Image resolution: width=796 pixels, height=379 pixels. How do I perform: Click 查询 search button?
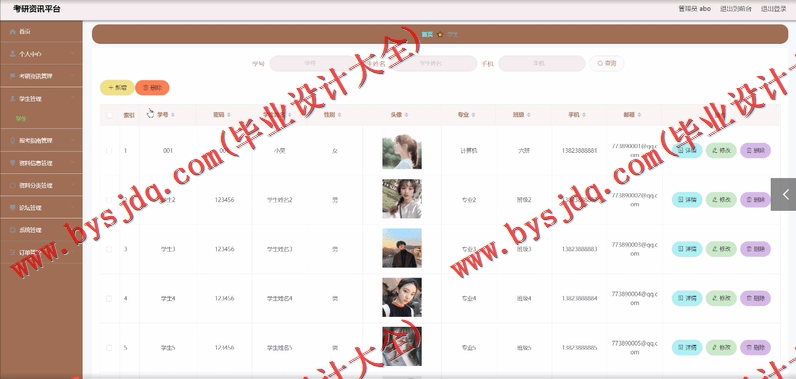tap(607, 63)
